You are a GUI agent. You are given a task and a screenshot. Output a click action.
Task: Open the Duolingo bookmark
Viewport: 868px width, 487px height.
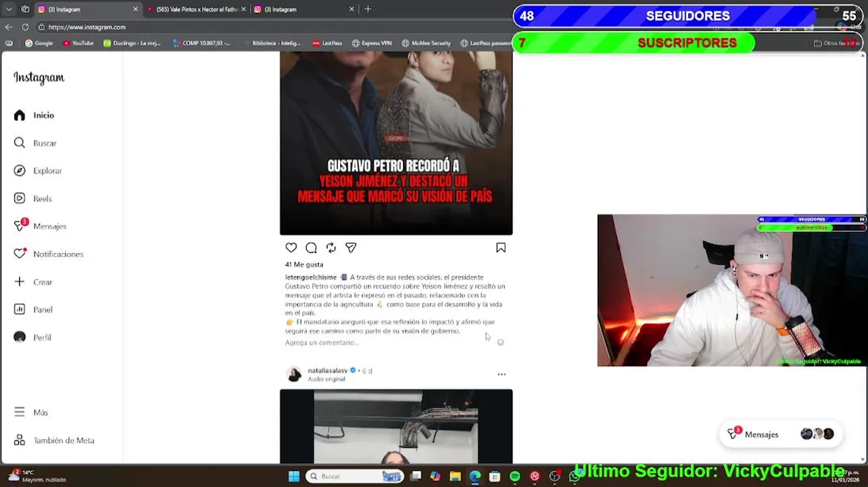[x=132, y=43]
